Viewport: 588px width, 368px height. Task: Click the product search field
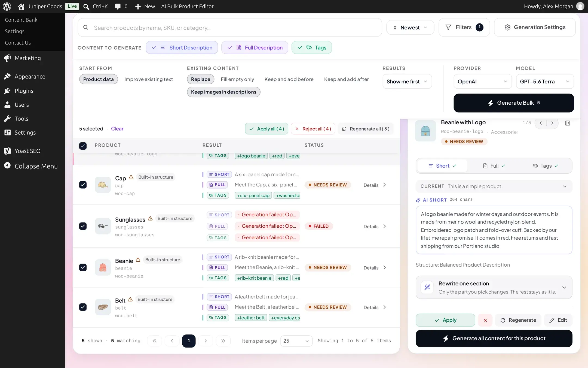tap(230, 28)
